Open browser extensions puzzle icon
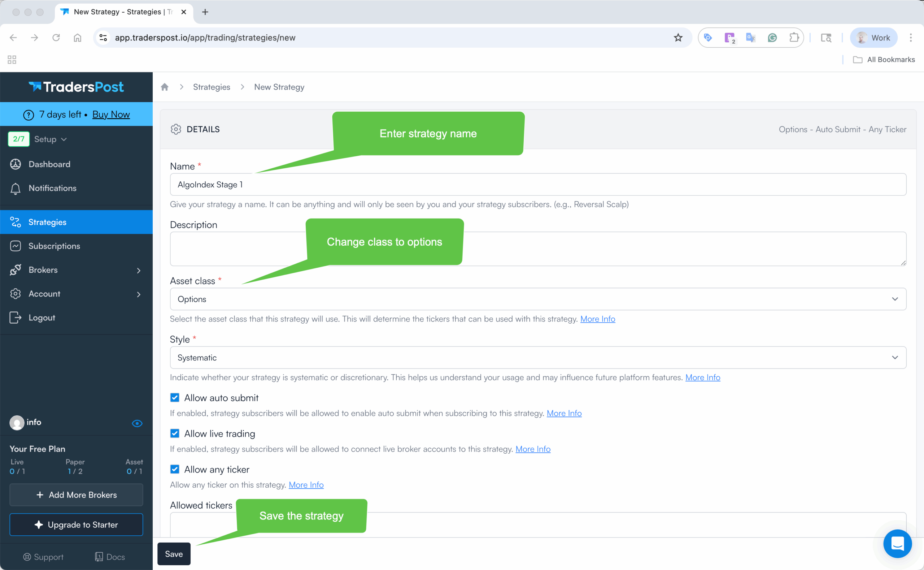This screenshot has width=924, height=570. point(794,38)
